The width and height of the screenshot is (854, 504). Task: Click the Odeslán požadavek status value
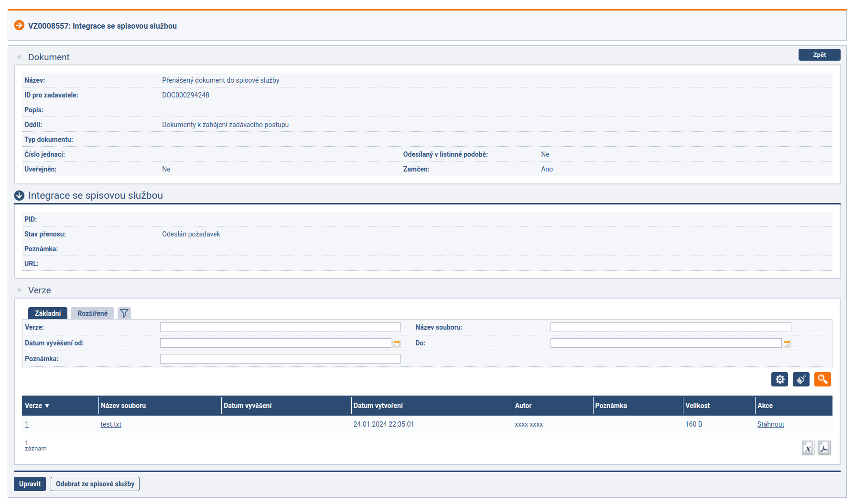[x=191, y=234]
